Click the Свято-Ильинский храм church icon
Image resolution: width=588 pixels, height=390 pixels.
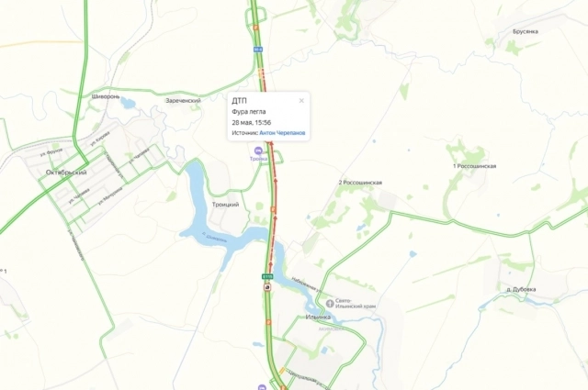(x=330, y=304)
